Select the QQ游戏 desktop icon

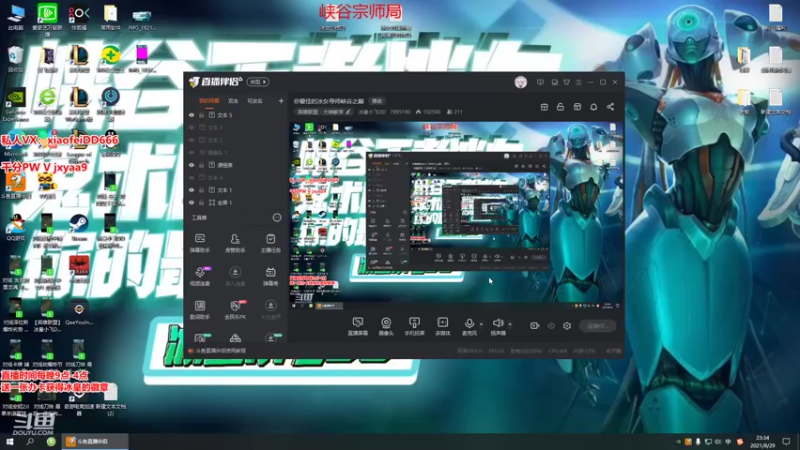point(16,227)
